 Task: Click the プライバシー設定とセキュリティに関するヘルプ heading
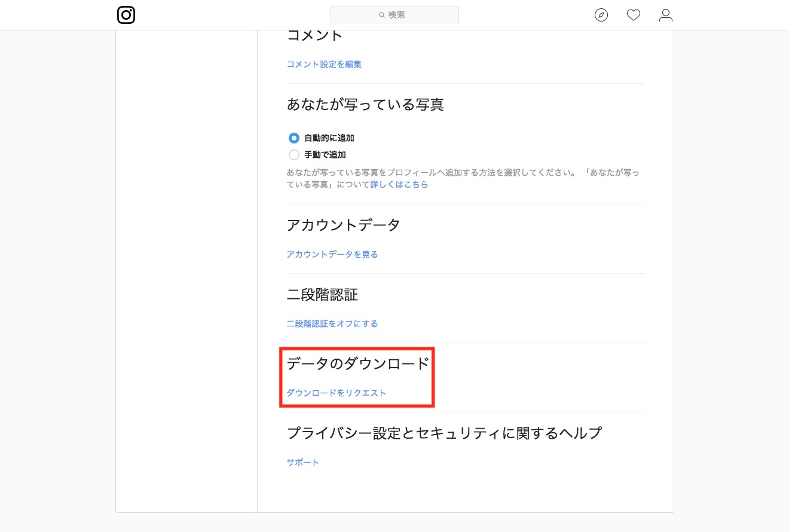tap(444, 433)
